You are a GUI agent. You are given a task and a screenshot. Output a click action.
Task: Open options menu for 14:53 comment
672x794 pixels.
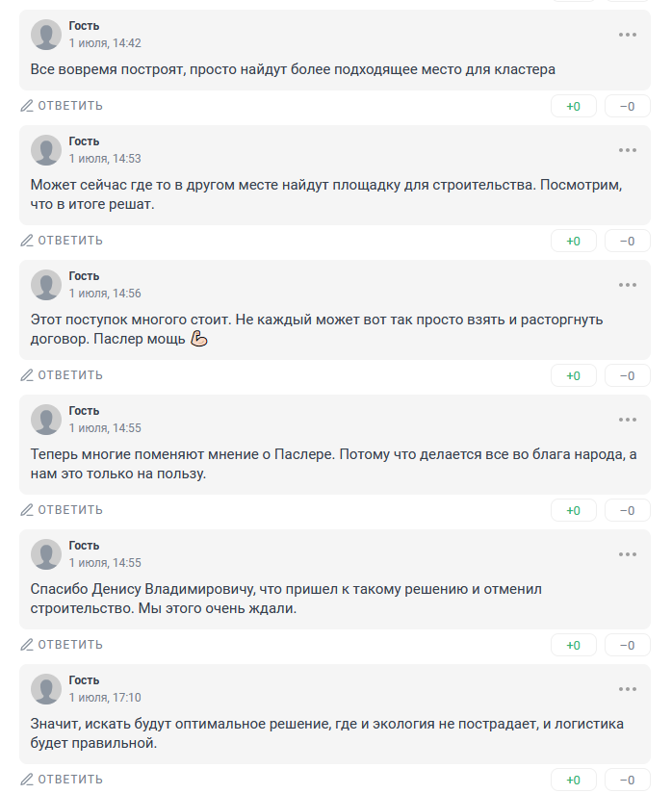628,150
